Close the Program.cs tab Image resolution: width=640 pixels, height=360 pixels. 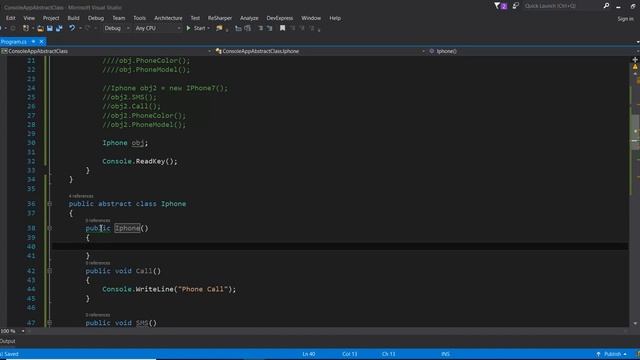(41, 42)
